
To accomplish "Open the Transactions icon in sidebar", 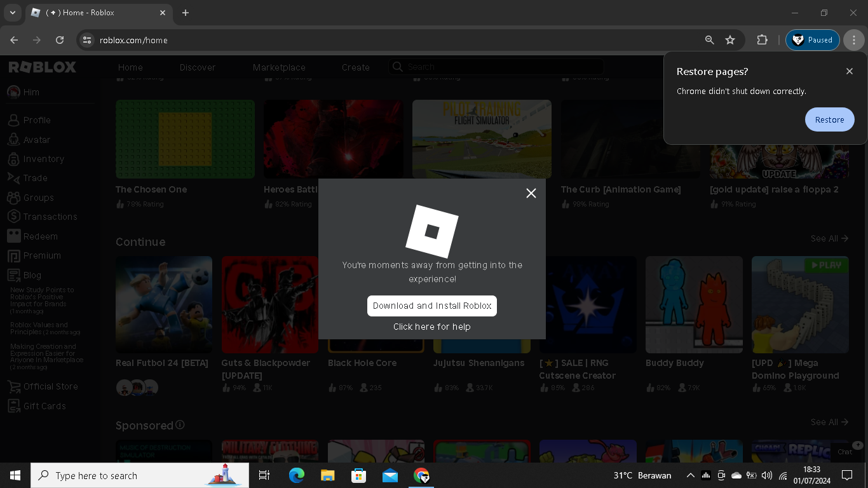I will [x=13, y=217].
